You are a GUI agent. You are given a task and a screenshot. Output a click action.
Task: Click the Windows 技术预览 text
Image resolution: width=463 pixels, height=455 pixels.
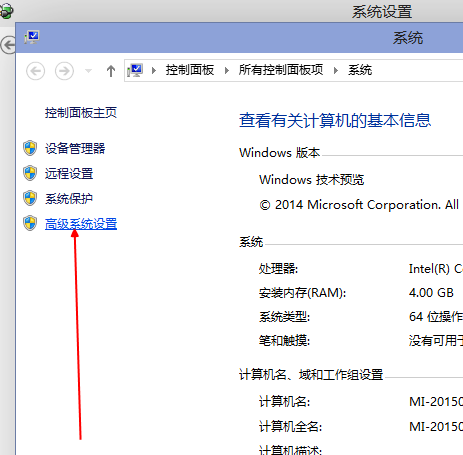point(312,180)
